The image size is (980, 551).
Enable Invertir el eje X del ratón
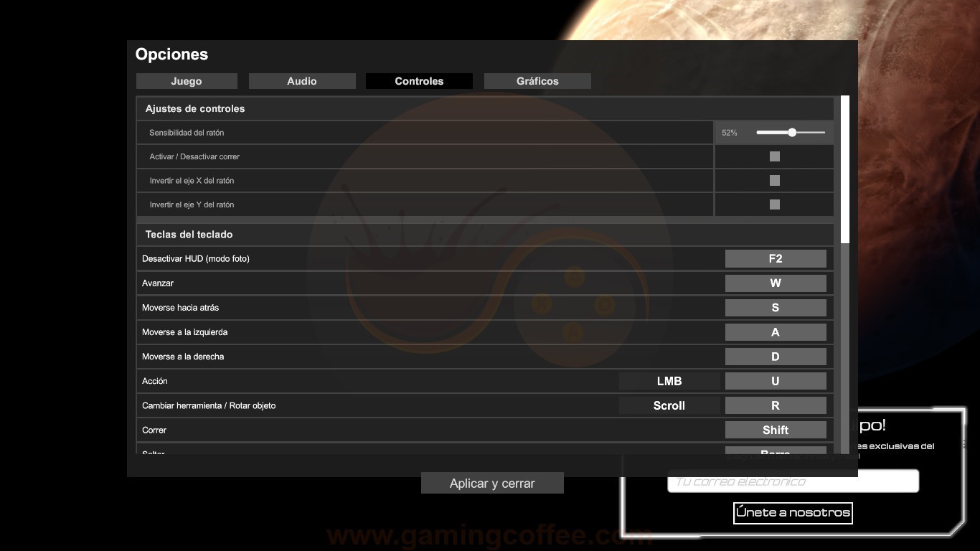(x=775, y=181)
